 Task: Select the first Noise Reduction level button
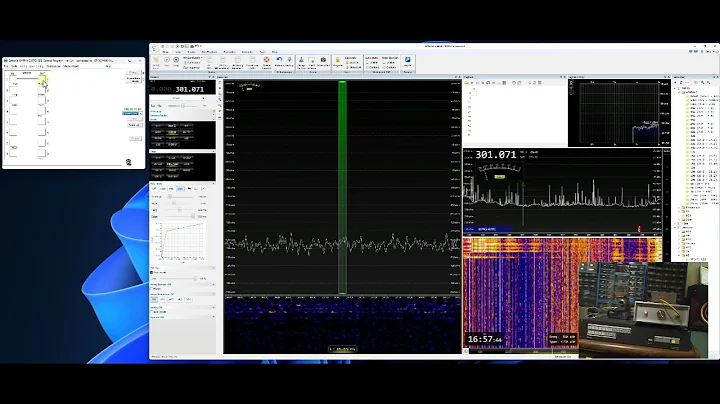[154, 299]
